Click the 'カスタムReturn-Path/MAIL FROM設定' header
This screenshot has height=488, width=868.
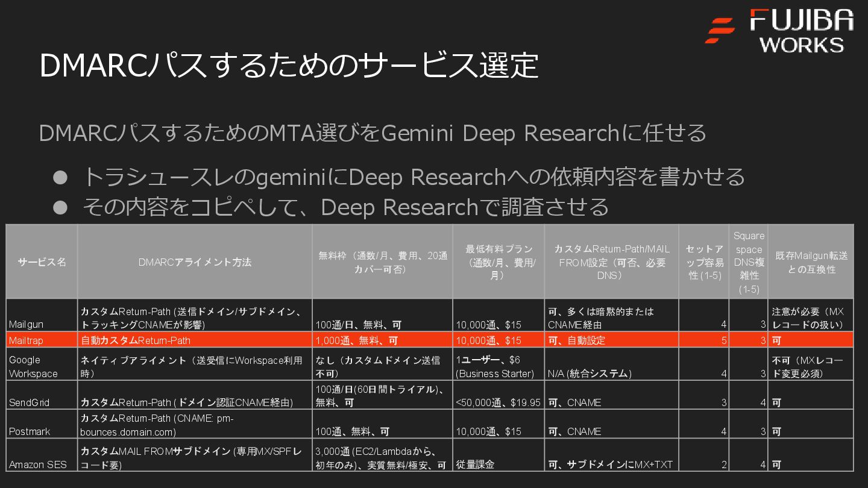611,262
